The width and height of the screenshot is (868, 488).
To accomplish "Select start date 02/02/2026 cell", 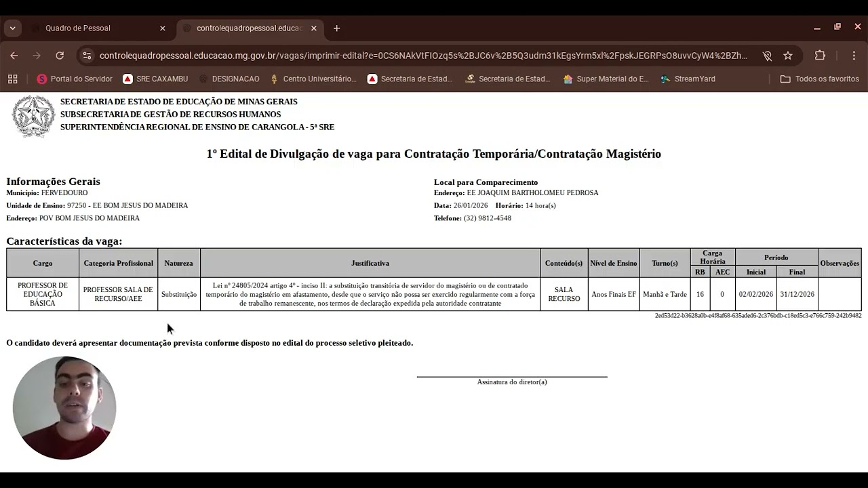I will click(x=756, y=294).
